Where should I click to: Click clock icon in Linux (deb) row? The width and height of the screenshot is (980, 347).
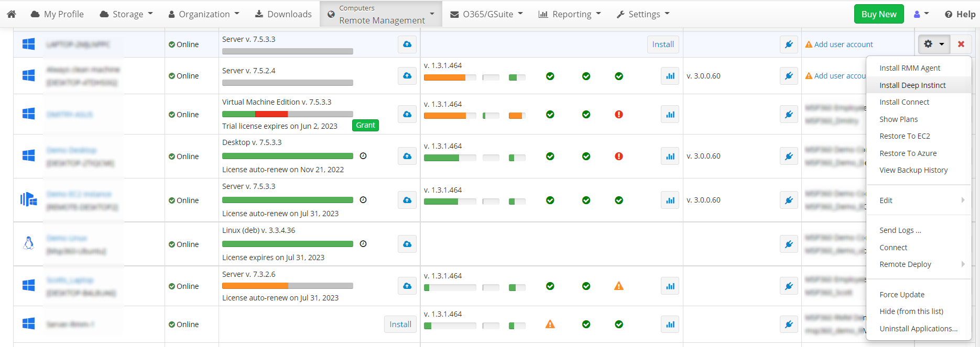click(363, 244)
